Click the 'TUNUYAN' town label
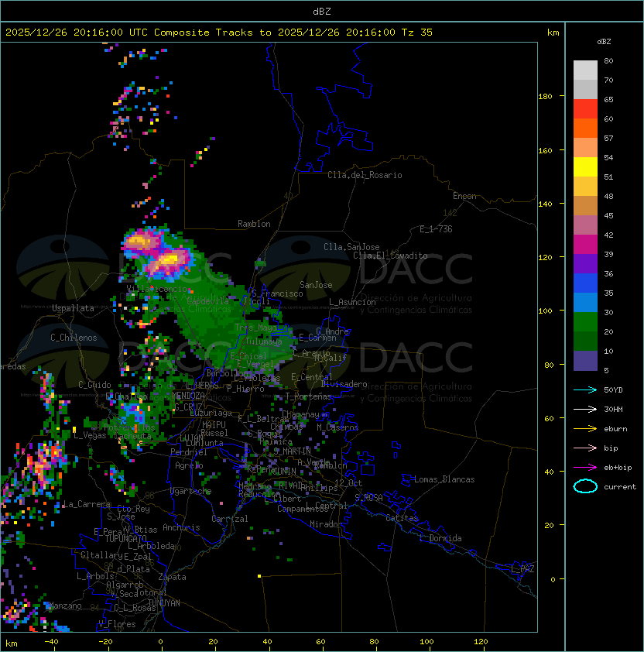The height and width of the screenshot is (652, 644). (164, 603)
